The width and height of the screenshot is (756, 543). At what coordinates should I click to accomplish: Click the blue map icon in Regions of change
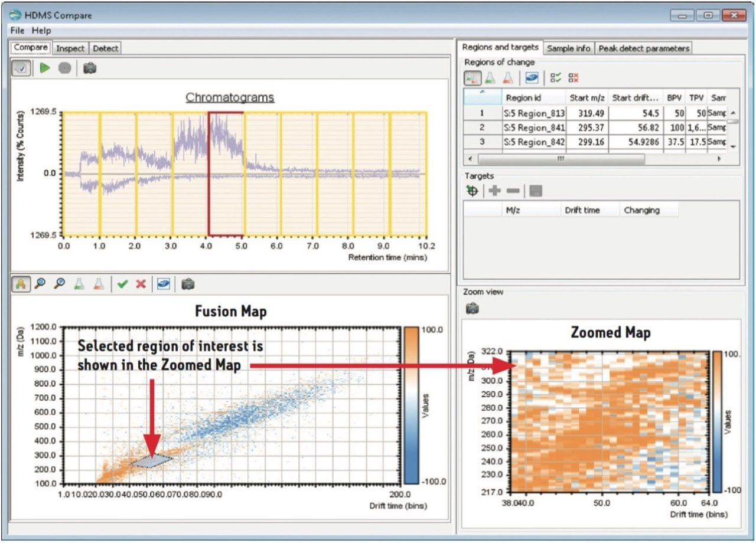point(532,77)
